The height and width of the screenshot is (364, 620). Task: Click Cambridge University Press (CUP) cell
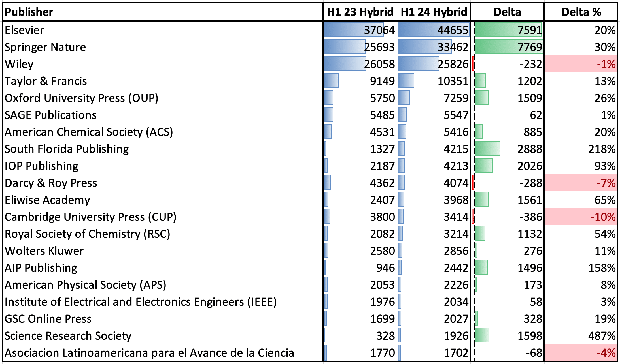(163, 217)
